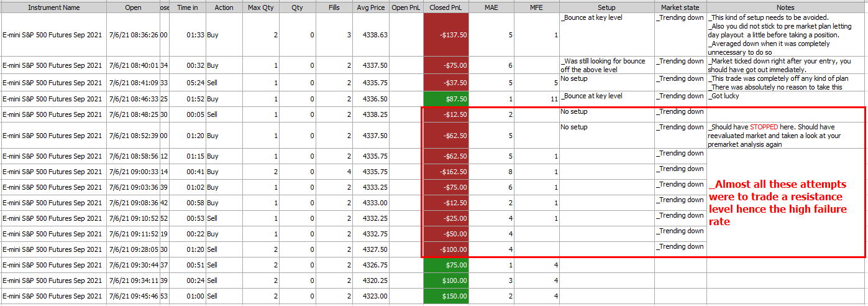Screen dimensions: 868x306
Task: Select the Max Qty column header
Action: click(261, 7)
